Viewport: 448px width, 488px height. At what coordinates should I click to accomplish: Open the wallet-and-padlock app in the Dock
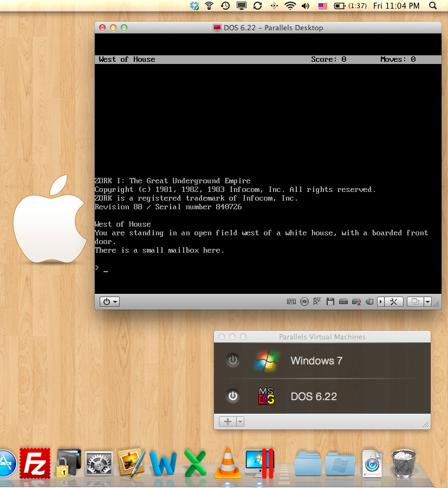coord(68,463)
